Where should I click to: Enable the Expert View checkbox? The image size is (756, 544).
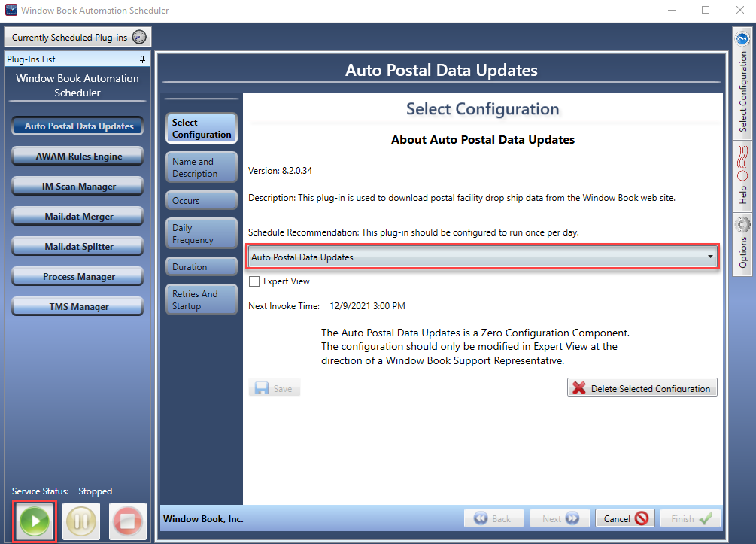pos(254,281)
